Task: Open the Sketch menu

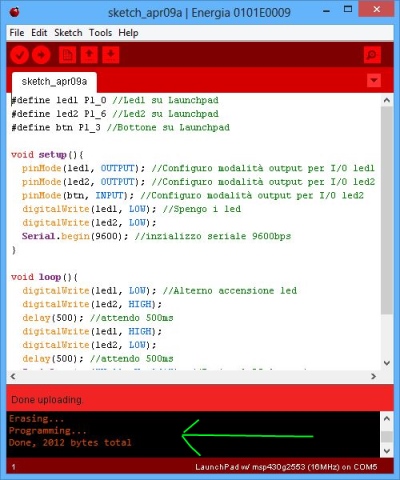Action: point(68,33)
